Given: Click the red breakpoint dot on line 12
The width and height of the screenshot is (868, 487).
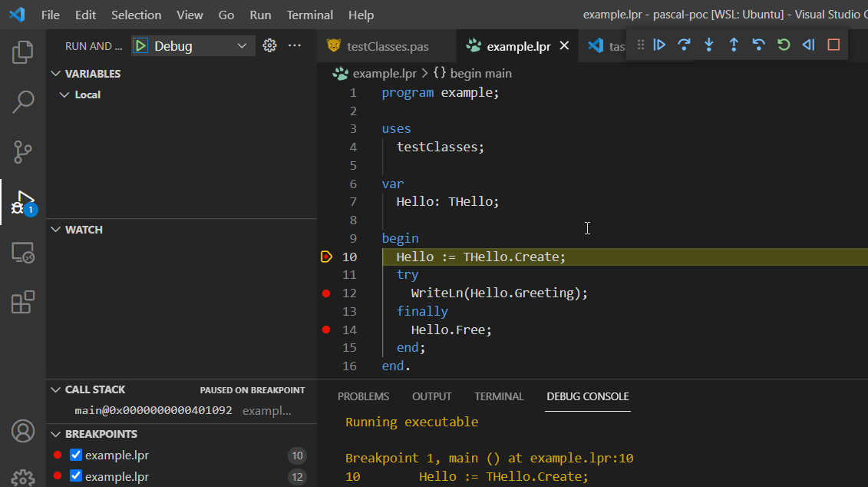Looking at the screenshot, I should pyautogui.click(x=326, y=293).
